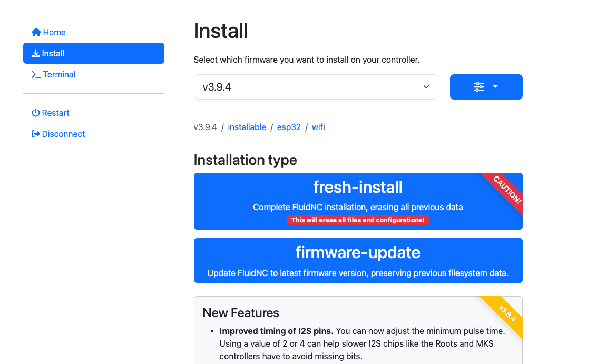Viewport: 606px width, 364px height.
Task: Go to the Home menu item
Action: pos(54,33)
